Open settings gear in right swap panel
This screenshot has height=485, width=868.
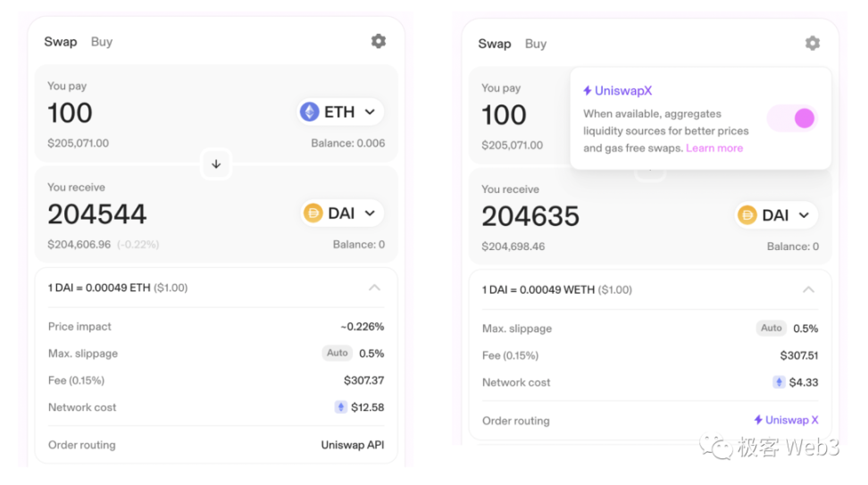[x=812, y=43]
